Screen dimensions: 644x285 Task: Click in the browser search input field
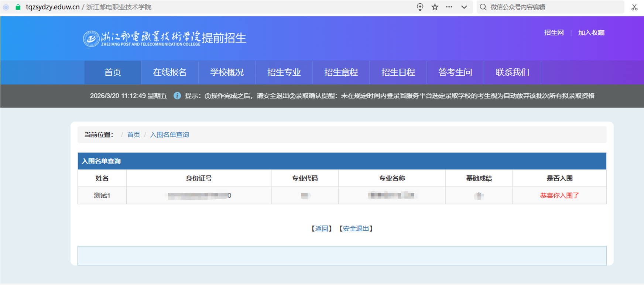click(x=554, y=7)
